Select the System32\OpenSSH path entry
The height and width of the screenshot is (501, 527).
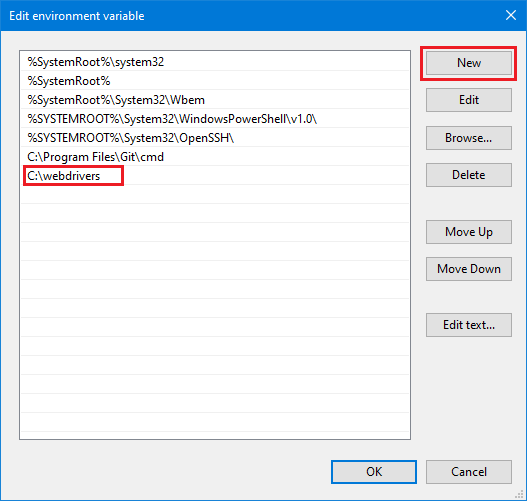(x=215, y=138)
